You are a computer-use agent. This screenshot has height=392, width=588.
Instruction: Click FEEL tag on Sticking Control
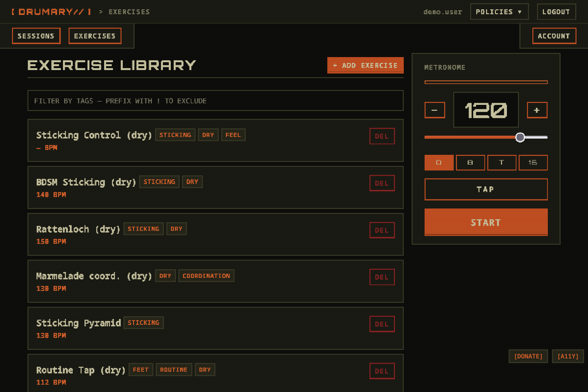(x=233, y=135)
